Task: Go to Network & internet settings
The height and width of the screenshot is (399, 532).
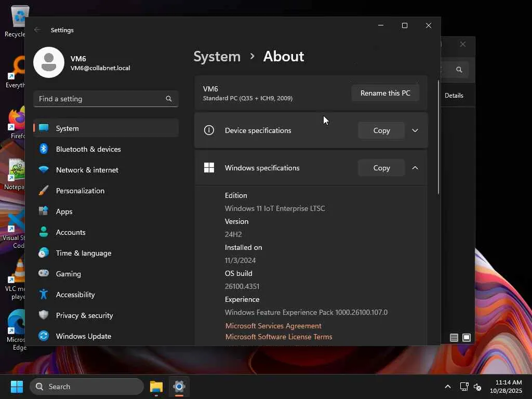Action: point(106,170)
